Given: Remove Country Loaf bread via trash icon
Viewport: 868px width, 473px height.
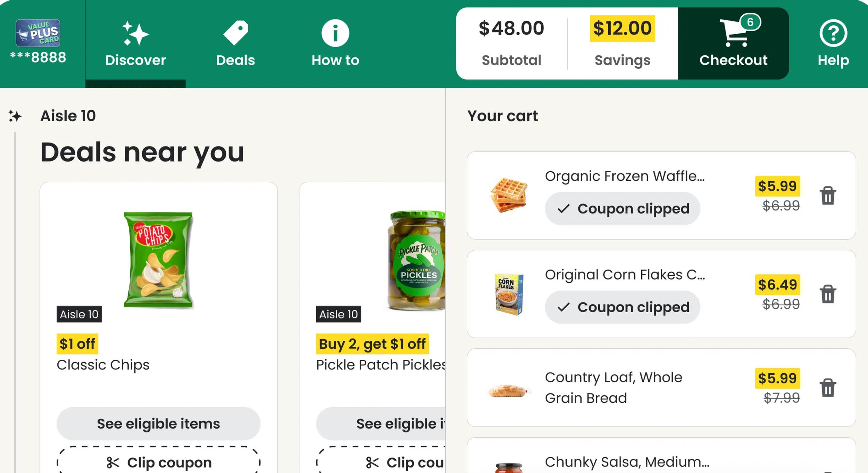Looking at the screenshot, I should pyautogui.click(x=828, y=387).
